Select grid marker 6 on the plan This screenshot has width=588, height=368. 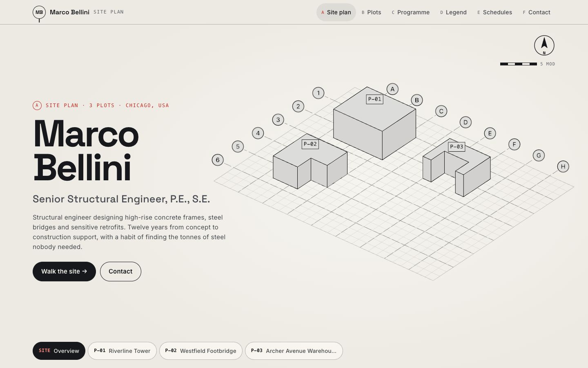tap(218, 160)
